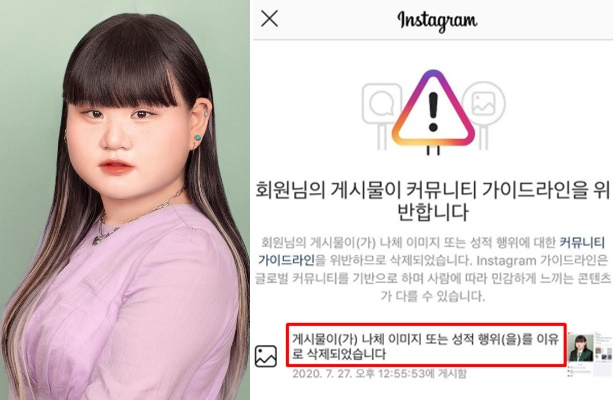Screen dimensions: 613x400
Task: Open the removed post thumbnail with green uniform
Action: pos(581,348)
